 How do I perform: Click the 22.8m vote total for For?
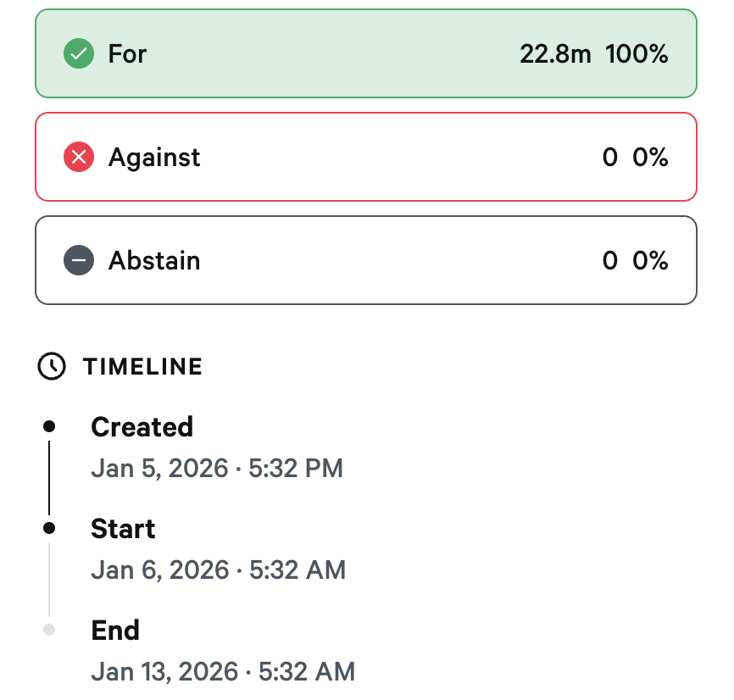(x=555, y=54)
